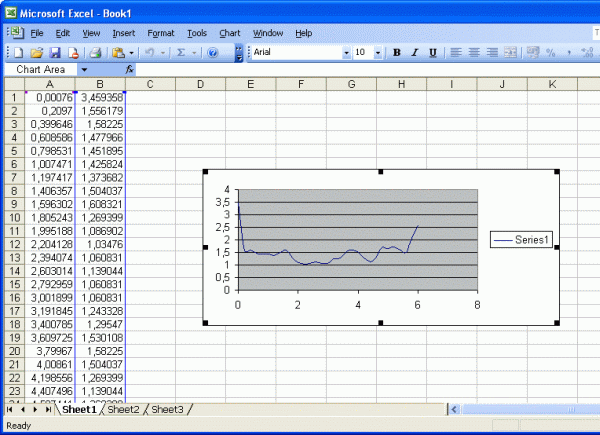Toggle Align Left
Screen dimensions: 600x435
pos(456,52)
